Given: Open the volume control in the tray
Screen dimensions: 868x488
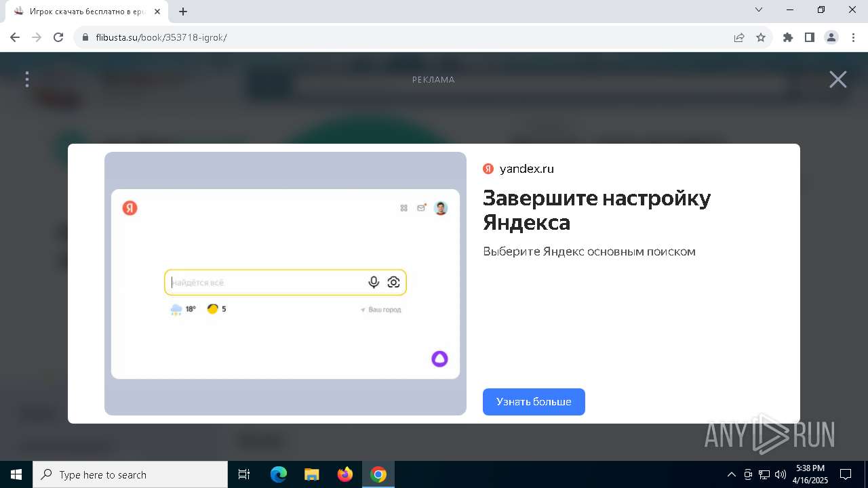Looking at the screenshot, I should [x=781, y=474].
